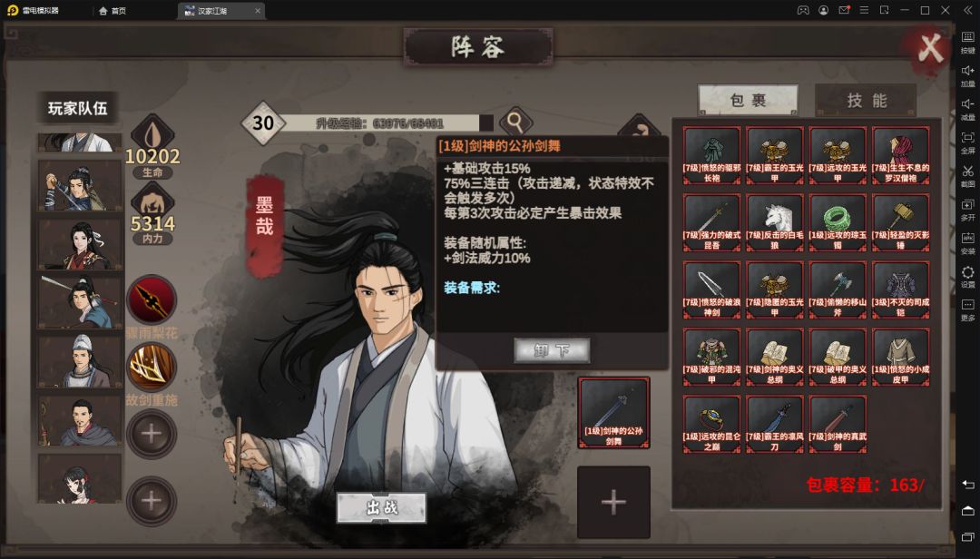980x559 pixels.
Task: Select the 暴雨梨花 skill icon
Action: (x=152, y=300)
